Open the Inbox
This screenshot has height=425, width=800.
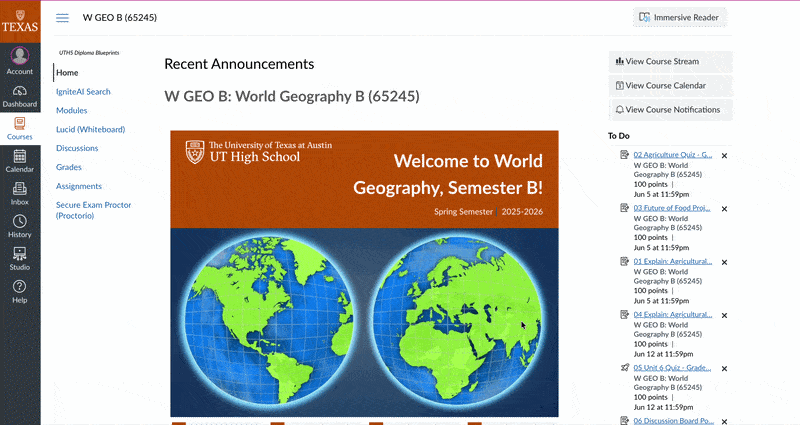click(x=20, y=194)
